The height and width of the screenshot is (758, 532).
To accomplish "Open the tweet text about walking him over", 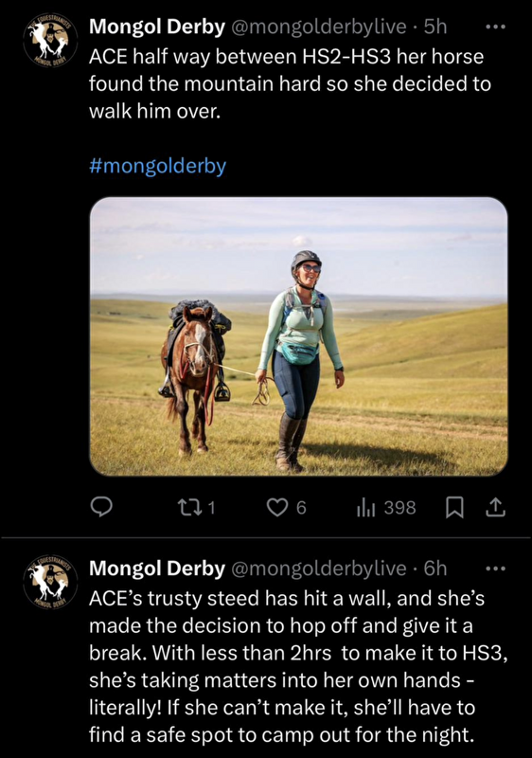I will (290, 83).
